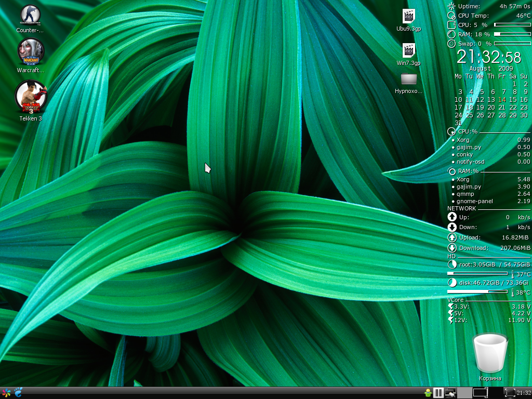Viewport: 532px width, 399px height.
Task: Open the panel clock showing 21:32
Action: coord(524,393)
